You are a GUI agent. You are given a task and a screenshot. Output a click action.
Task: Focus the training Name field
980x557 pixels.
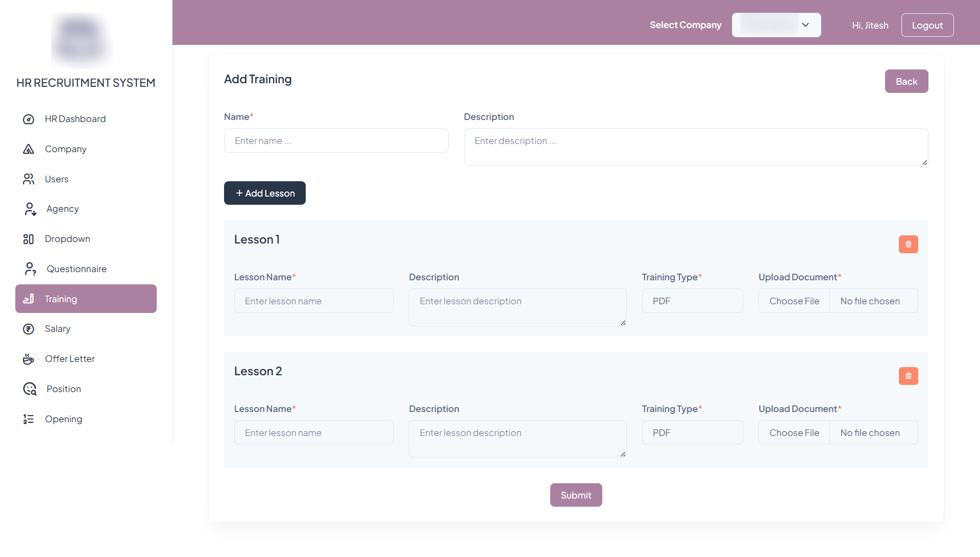coord(336,141)
